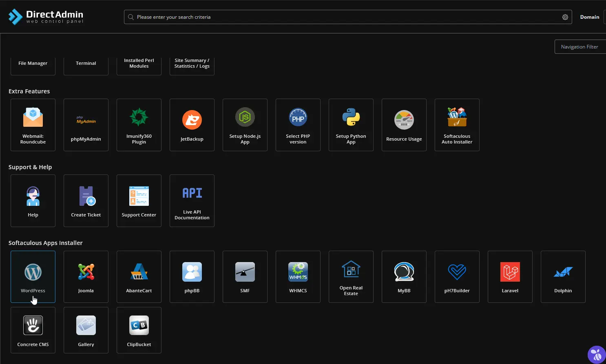Click the Support & Help heading

tap(30, 167)
